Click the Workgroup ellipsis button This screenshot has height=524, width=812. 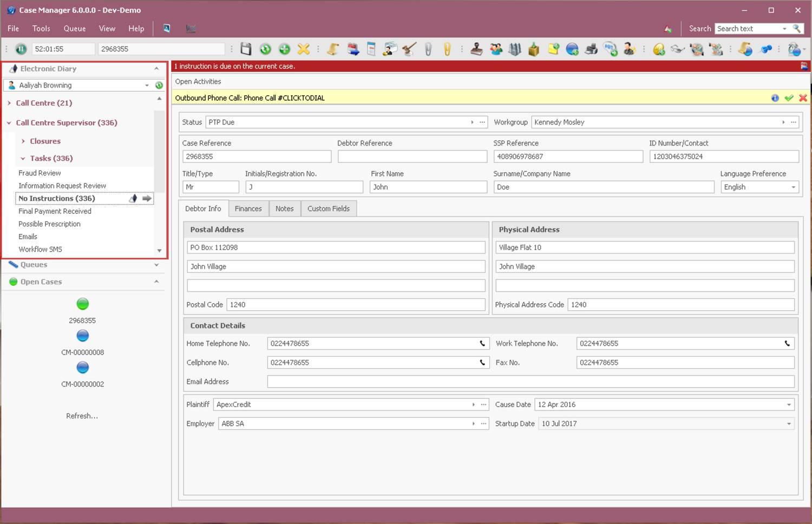[x=794, y=122]
